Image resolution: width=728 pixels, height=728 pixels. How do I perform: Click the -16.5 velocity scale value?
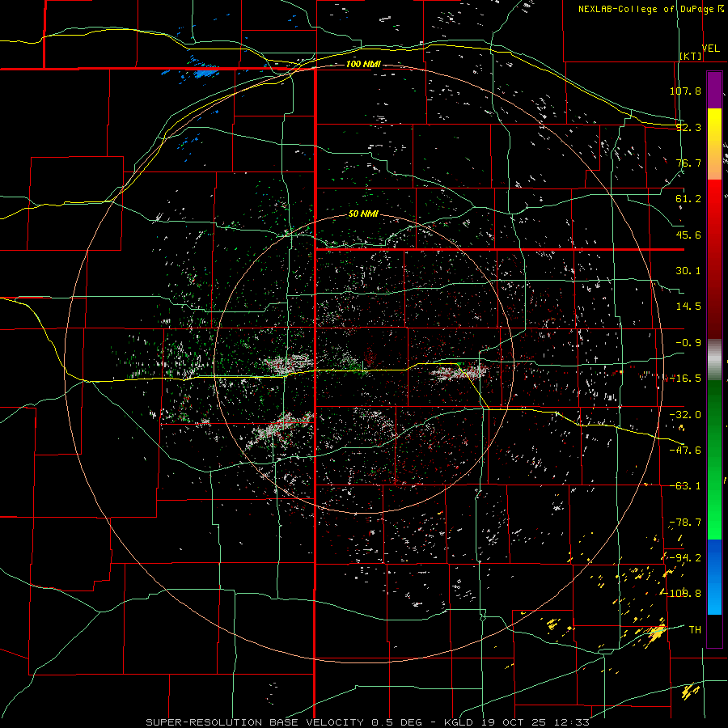685,379
